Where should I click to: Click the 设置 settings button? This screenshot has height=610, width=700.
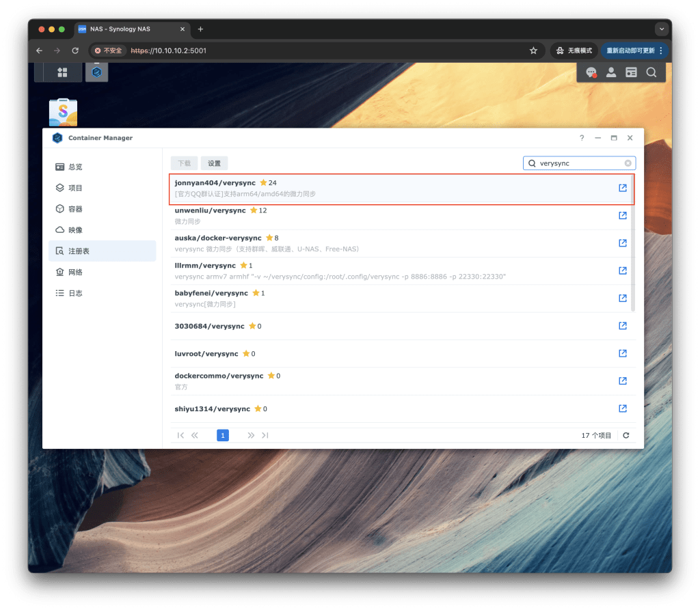click(214, 163)
